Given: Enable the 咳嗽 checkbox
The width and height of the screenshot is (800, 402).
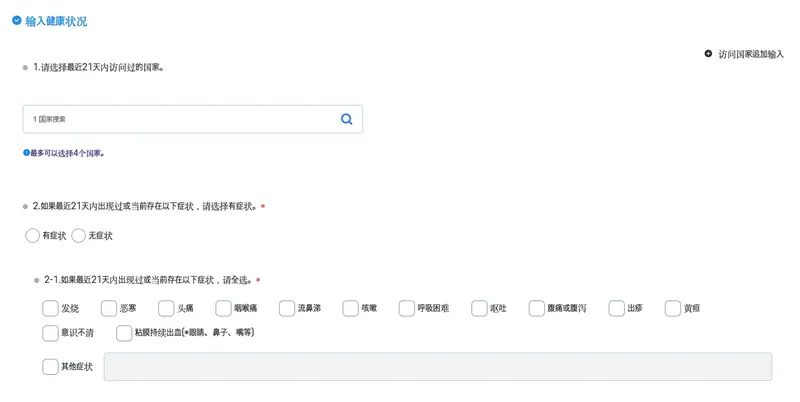Looking at the screenshot, I should [x=351, y=308].
